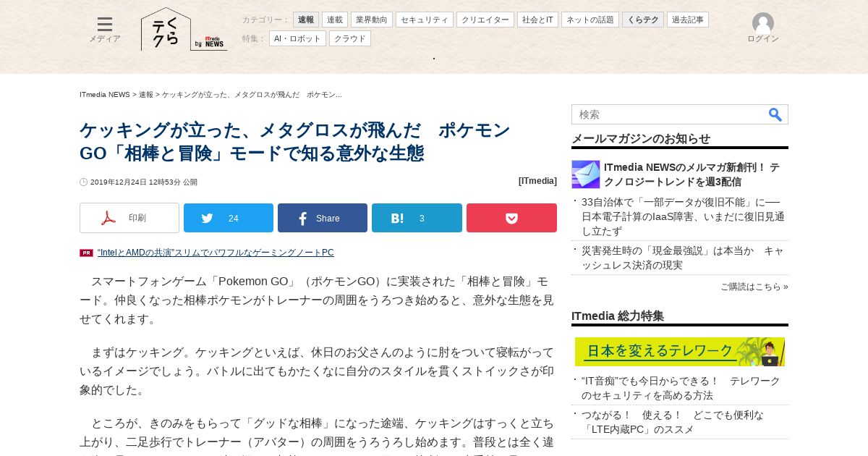Open the Intel and AMD gaming notebook PR link

pos(216,253)
